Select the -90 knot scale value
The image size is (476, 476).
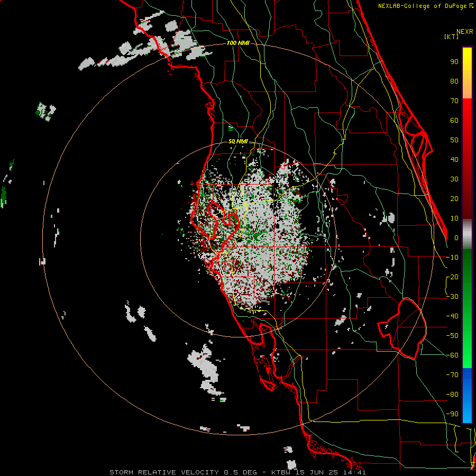(452, 414)
